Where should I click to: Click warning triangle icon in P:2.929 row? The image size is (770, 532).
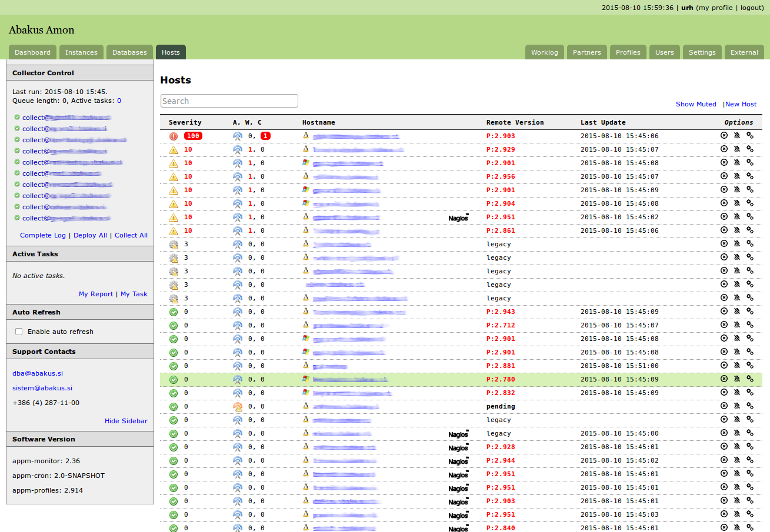click(x=174, y=149)
